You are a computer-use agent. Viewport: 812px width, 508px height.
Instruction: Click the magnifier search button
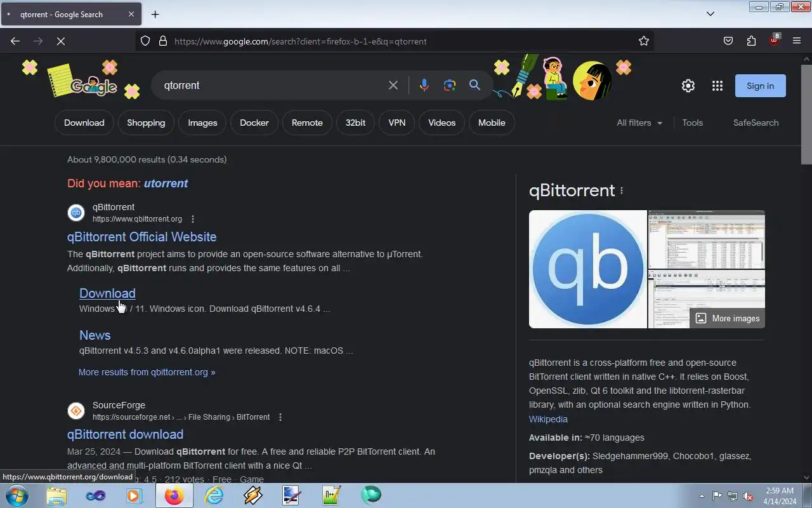[x=475, y=85]
